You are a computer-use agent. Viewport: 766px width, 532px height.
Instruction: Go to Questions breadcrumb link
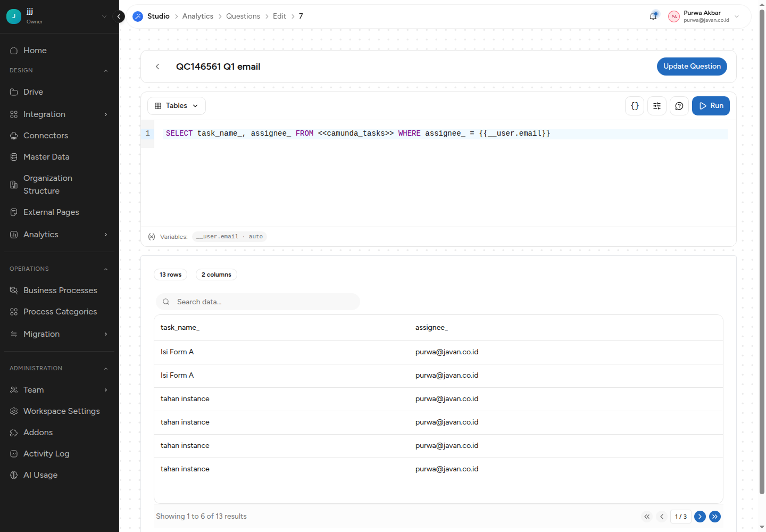(x=243, y=16)
